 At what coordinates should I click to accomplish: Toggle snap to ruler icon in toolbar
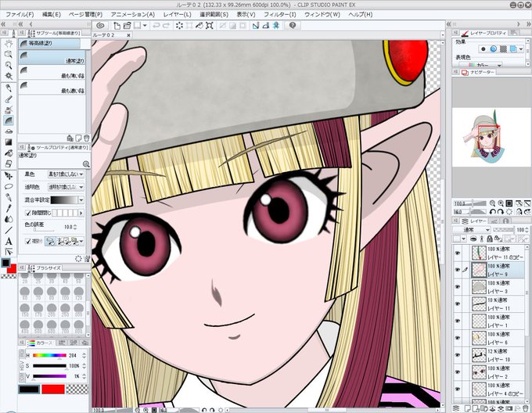click(x=256, y=26)
